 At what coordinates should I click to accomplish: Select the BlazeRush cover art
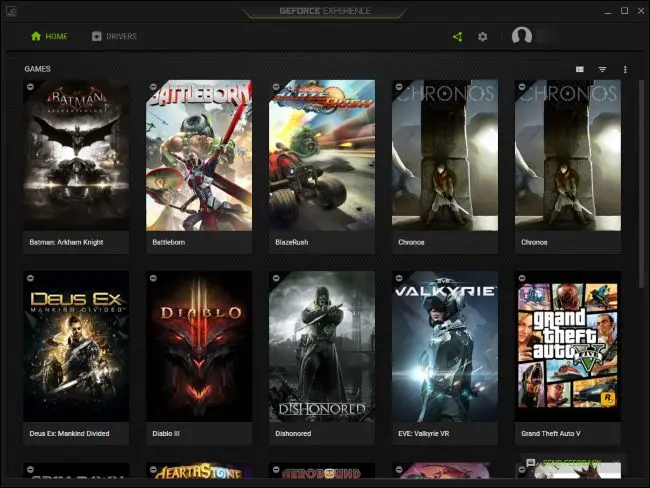point(322,155)
